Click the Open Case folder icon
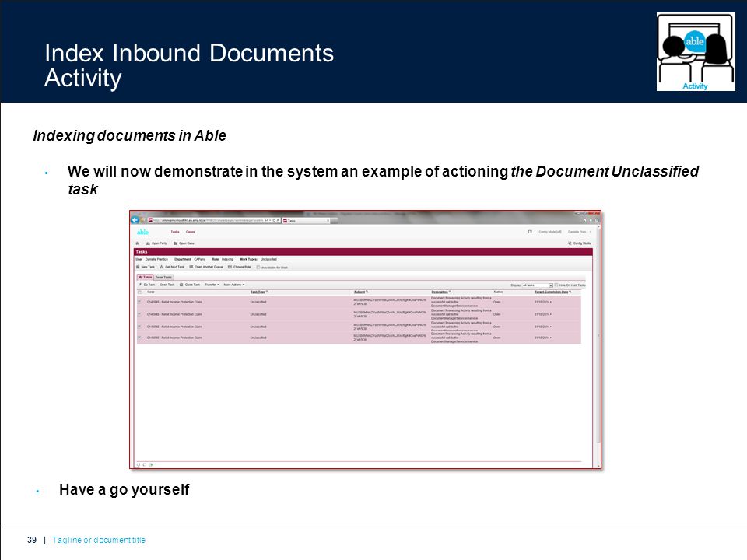This screenshot has height=560, width=747. (x=175, y=243)
